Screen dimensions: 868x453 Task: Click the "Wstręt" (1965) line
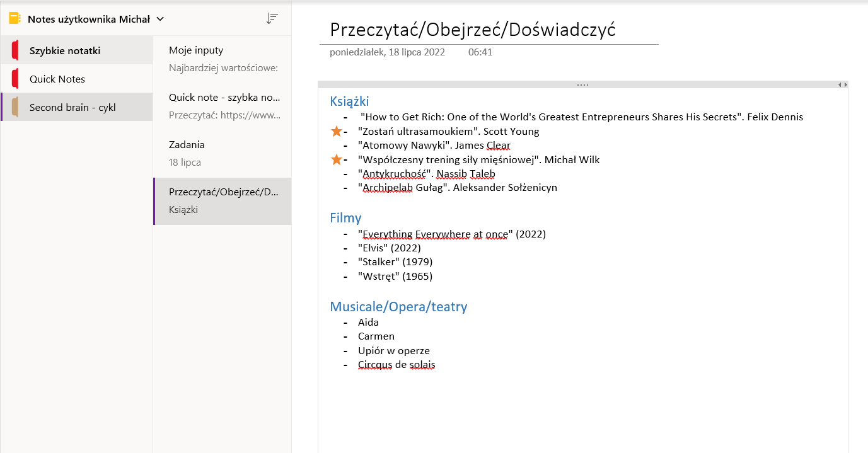point(395,277)
